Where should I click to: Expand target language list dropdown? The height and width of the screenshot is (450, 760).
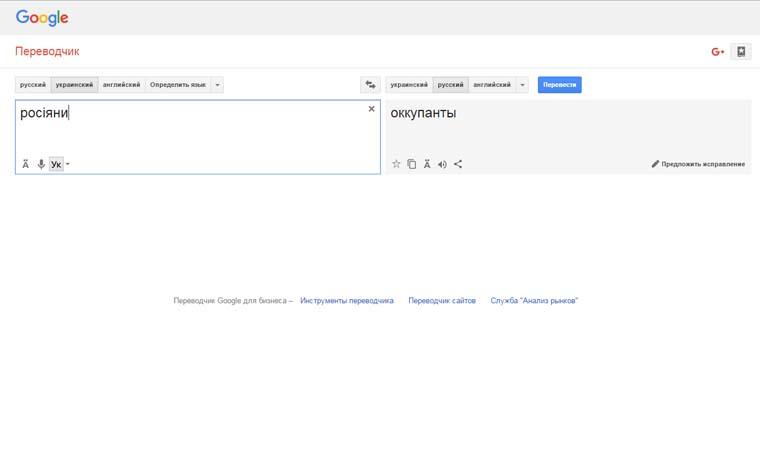(x=522, y=85)
